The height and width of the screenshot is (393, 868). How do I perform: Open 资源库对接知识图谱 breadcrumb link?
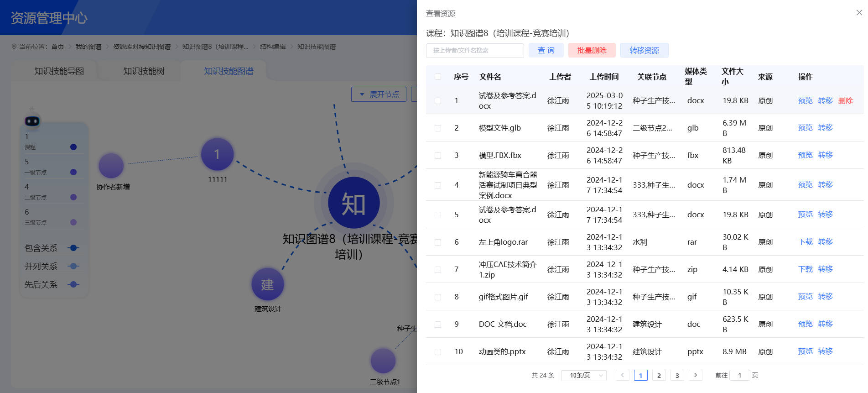(142, 47)
